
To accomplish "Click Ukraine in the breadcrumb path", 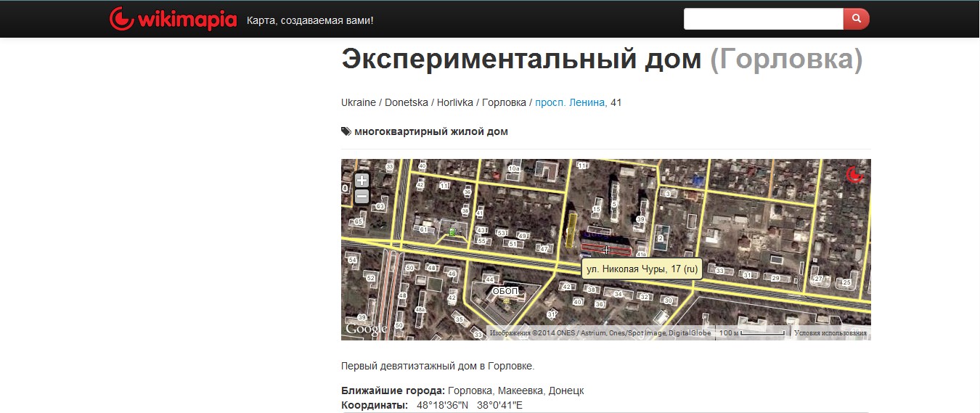I will (359, 102).
